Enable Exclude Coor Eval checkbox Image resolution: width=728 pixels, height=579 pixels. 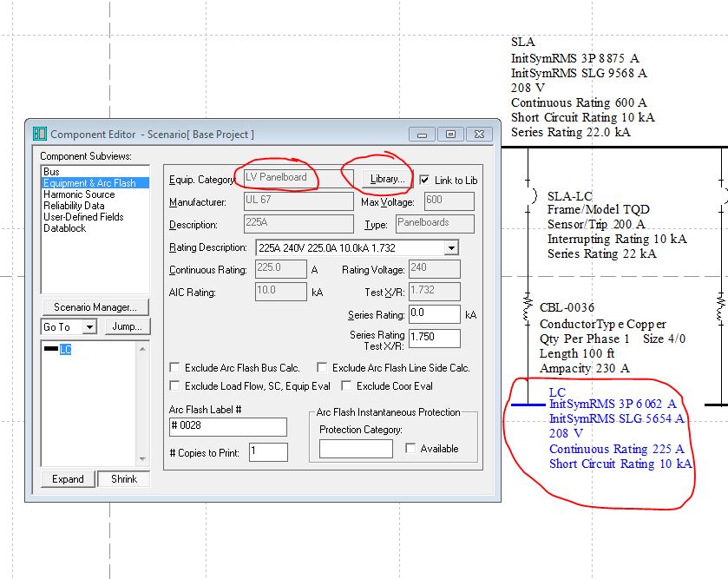click(x=346, y=385)
